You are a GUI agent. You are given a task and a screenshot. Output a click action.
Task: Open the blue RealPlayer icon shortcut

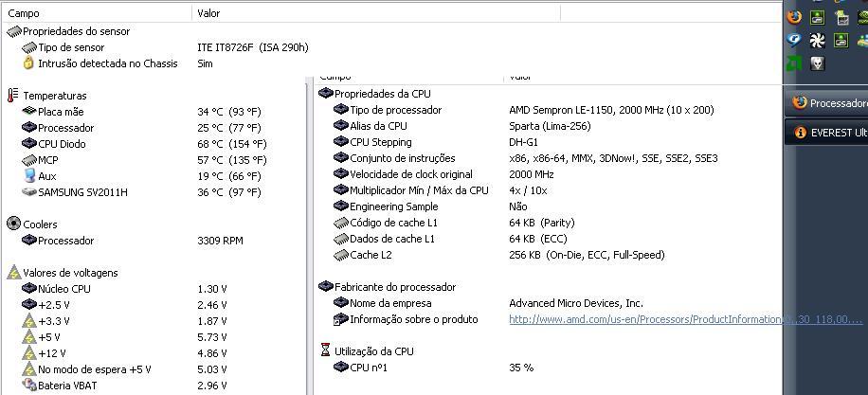(x=794, y=41)
